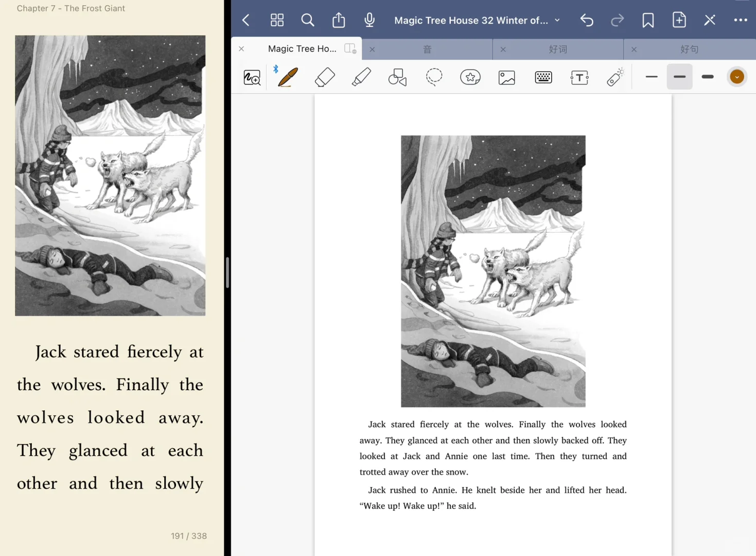Open search with the magnifier icon

coord(308,21)
